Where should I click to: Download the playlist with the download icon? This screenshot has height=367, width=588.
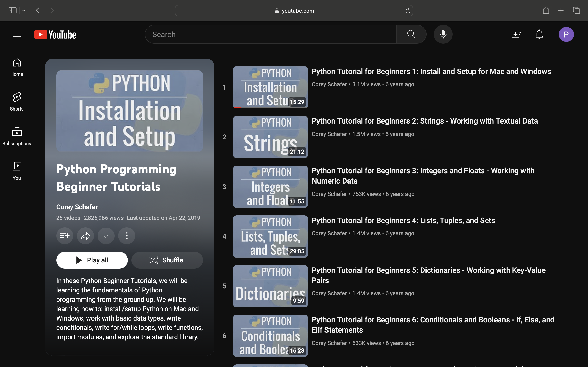pyautogui.click(x=106, y=236)
